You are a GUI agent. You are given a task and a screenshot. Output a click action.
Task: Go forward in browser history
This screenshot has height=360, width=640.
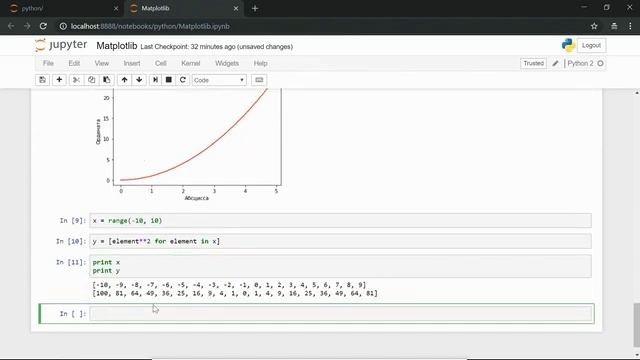point(27,26)
